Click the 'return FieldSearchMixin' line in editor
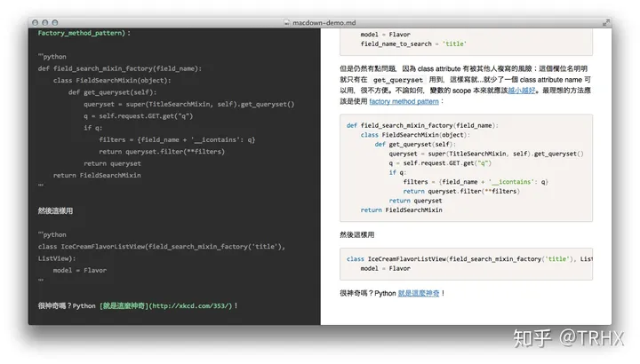This screenshot has width=640, height=364. click(97, 175)
